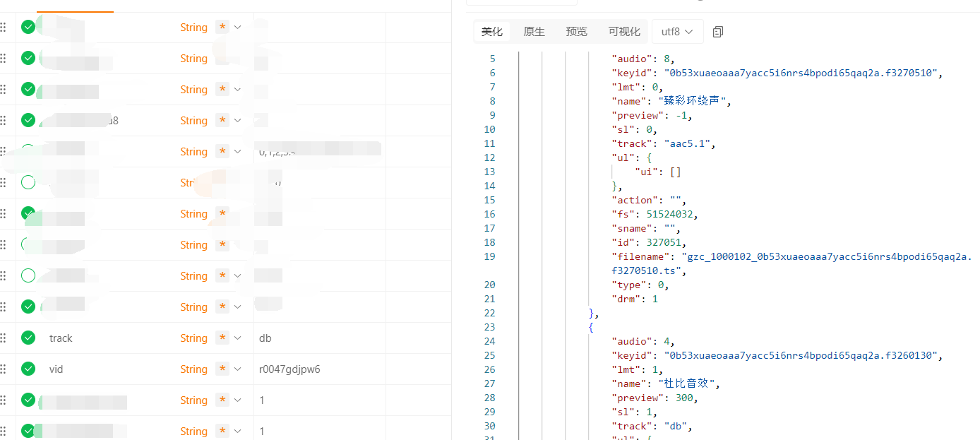The image size is (980, 440).
Task: Expand the type dropdown arrow for track
Action: tap(238, 338)
